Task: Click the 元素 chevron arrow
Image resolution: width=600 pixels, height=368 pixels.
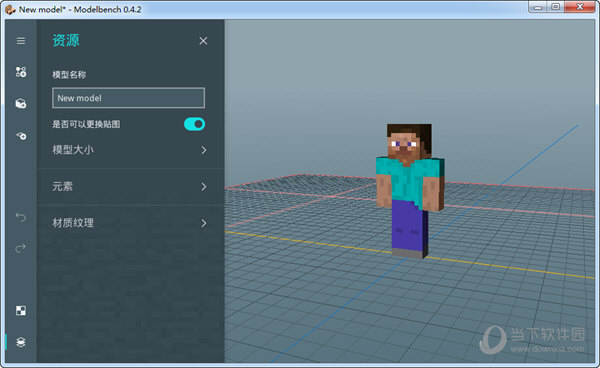Action: click(204, 187)
